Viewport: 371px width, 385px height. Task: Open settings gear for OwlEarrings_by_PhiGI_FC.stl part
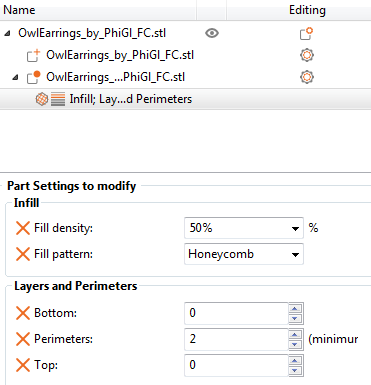pos(307,55)
